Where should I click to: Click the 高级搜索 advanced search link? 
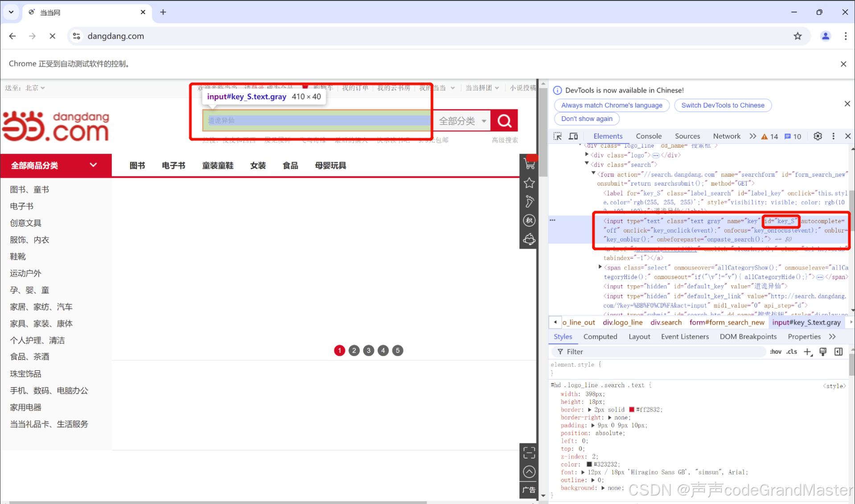(x=505, y=140)
